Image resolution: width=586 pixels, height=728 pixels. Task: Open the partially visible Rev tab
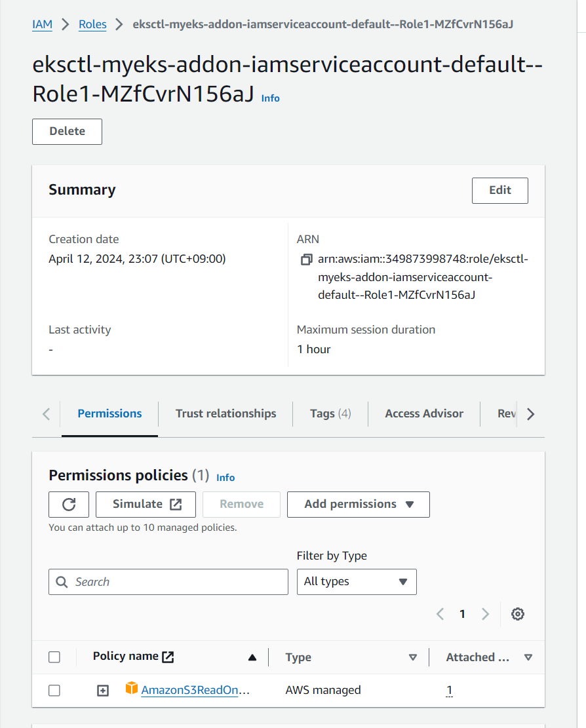click(506, 413)
